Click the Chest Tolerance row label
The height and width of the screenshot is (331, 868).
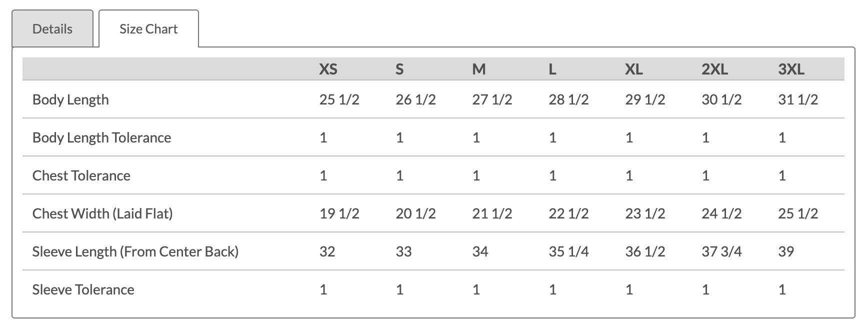pos(81,175)
